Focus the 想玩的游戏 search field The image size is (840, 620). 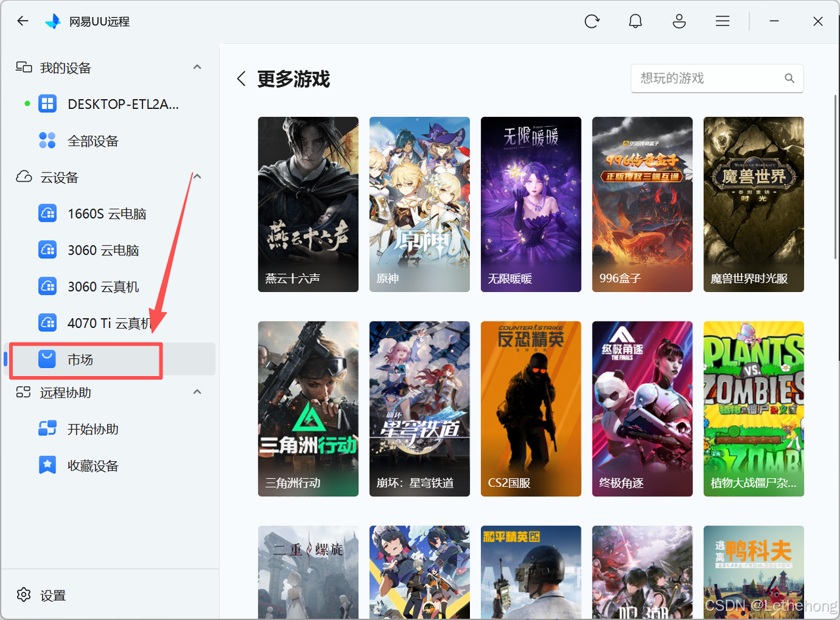pos(717,79)
